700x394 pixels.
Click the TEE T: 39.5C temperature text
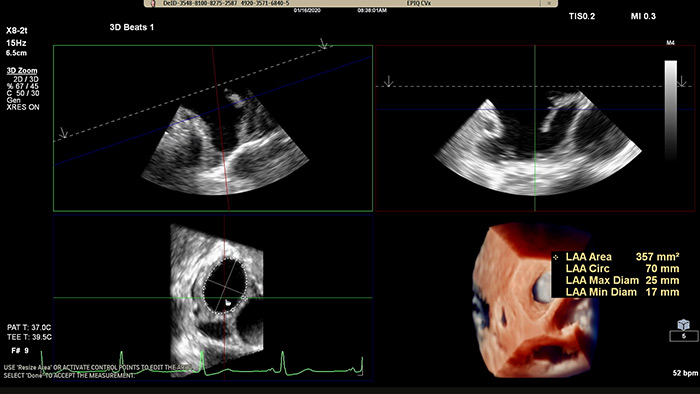click(x=29, y=337)
